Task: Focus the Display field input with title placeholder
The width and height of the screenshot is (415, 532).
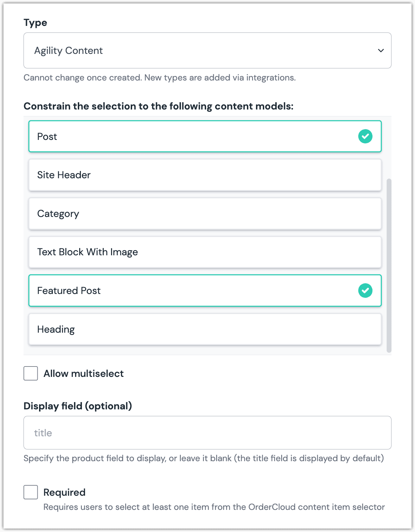Action: click(x=207, y=433)
